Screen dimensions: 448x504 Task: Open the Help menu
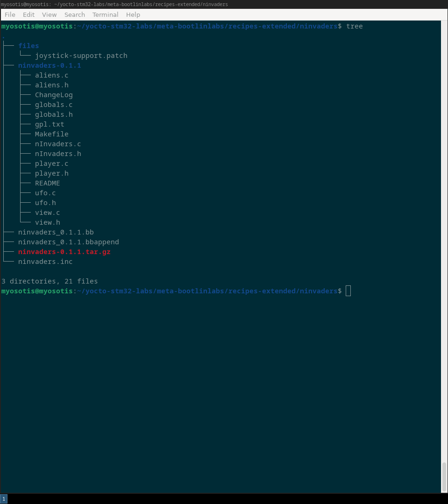133,14
